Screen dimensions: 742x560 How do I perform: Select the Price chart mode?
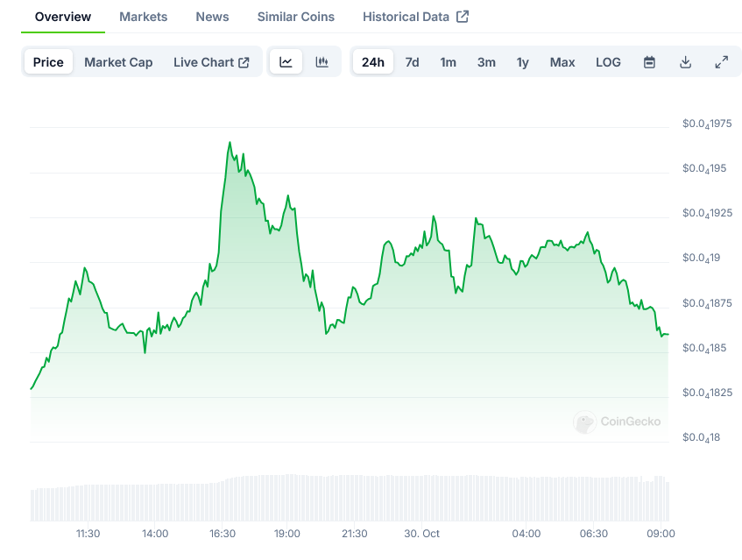click(48, 62)
